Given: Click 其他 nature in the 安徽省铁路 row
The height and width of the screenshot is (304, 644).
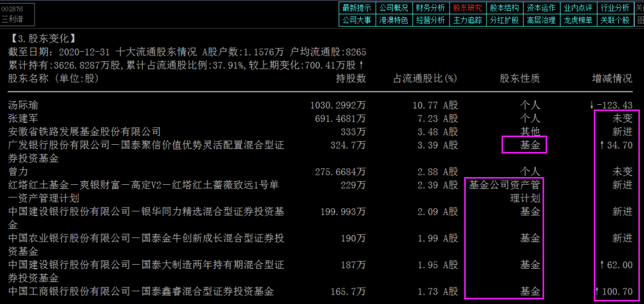Looking at the screenshot, I should click(x=530, y=132).
